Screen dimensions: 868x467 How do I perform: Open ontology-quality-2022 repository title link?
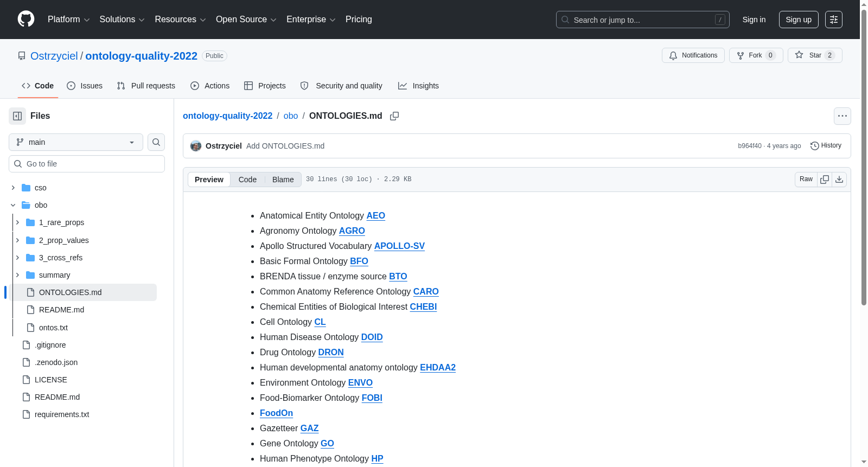pyautogui.click(x=141, y=56)
